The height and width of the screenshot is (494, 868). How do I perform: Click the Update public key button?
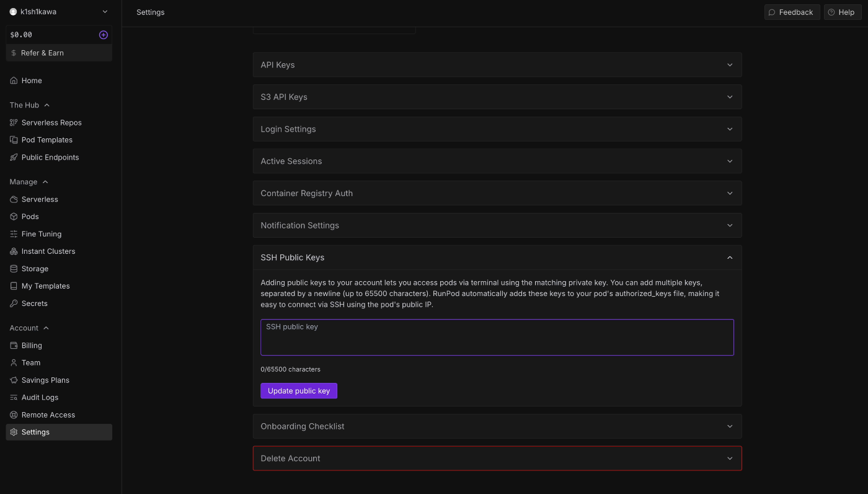pyautogui.click(x=299, y=391)
